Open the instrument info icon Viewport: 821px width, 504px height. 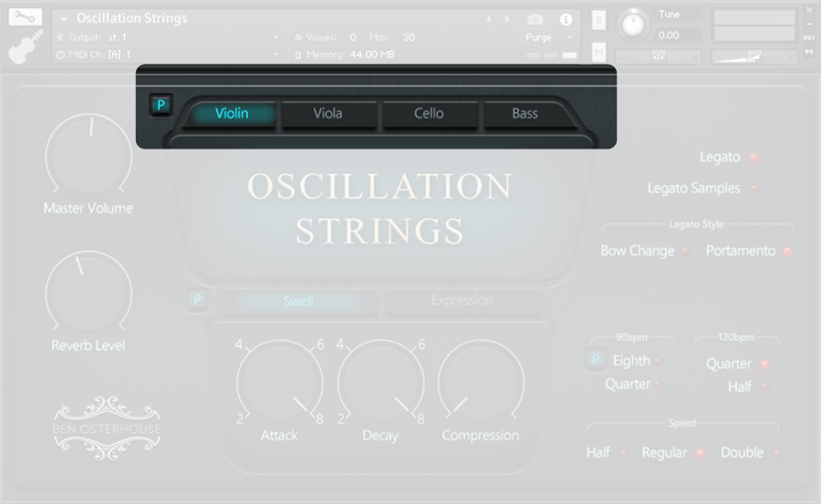[566, 19]
